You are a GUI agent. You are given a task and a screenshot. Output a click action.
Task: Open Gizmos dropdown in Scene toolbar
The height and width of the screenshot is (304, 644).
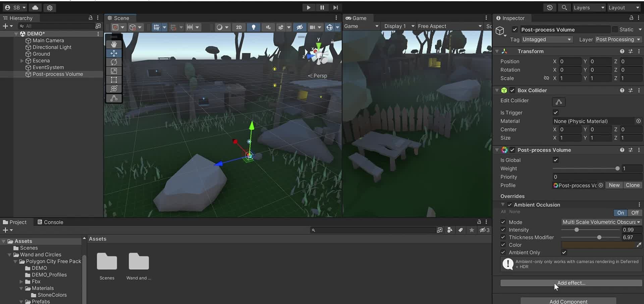(337, 27)
